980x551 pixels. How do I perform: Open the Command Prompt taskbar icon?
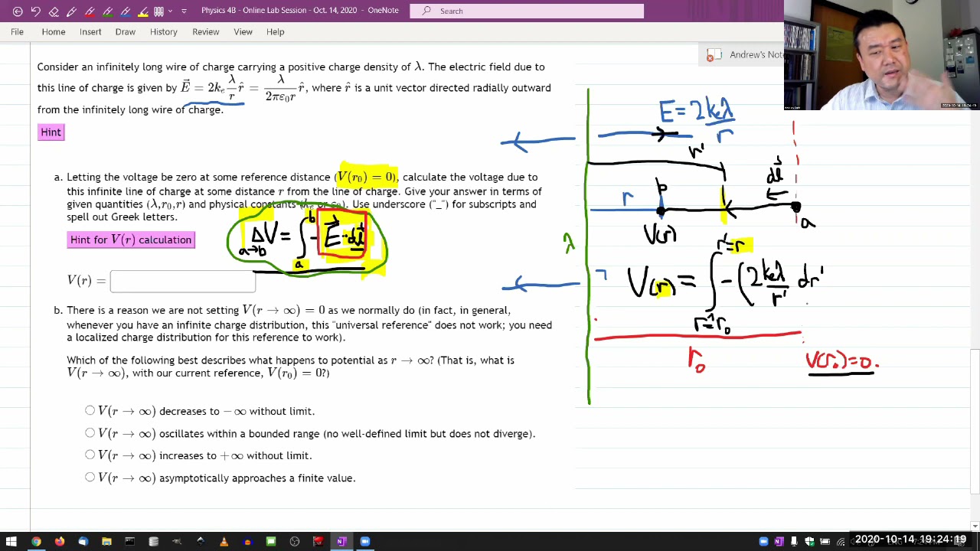tap(130, 542)
